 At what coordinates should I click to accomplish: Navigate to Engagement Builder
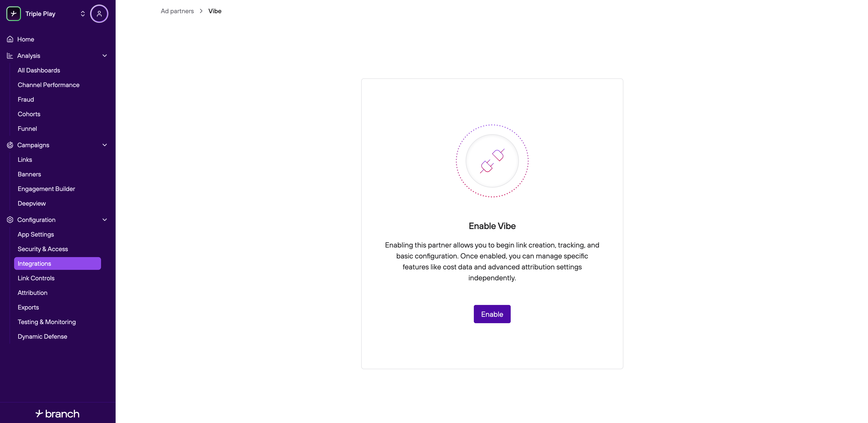click(46, 189)
